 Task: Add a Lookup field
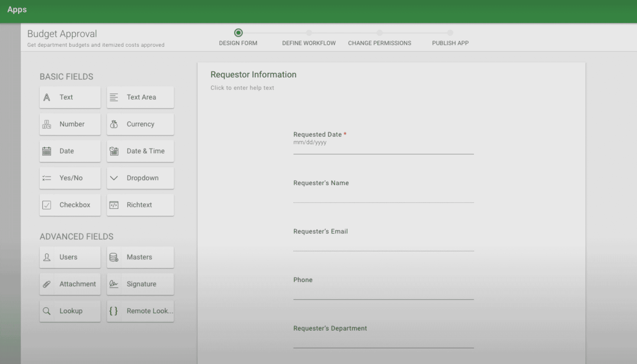pyautogui.click(x=70, y=311)
